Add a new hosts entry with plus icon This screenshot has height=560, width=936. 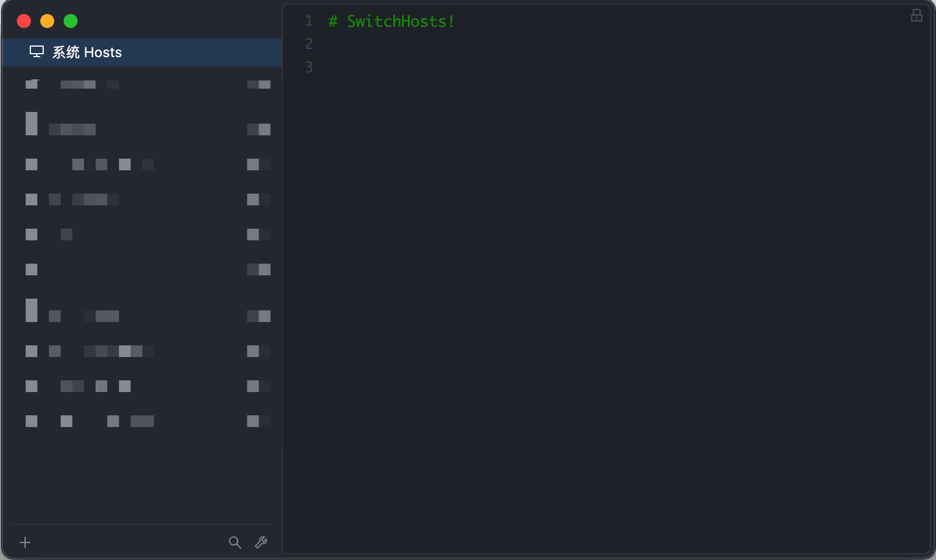25,542
